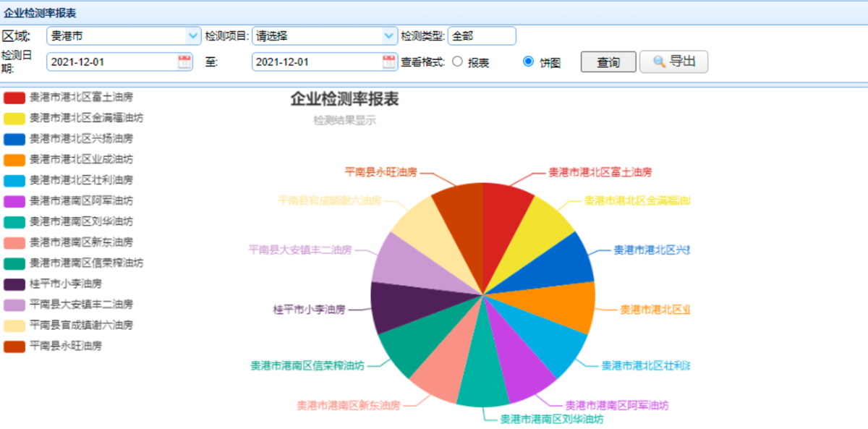868x429 pixels.
Task: Select the 饼图 view format radio
Action: [x=528, y=61]
